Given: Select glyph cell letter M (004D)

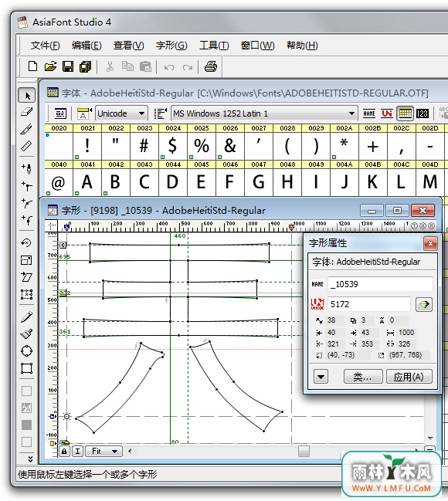Looking at the screenshot, I should 430,182.
